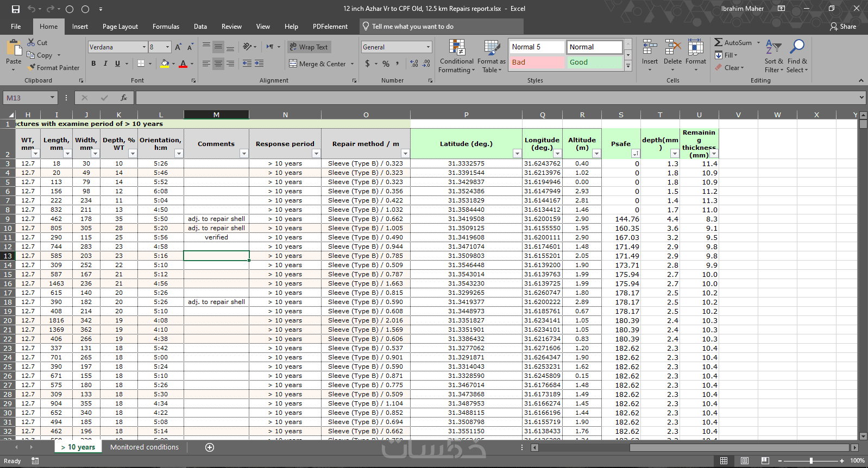Click the Share button
Image resolution: width=868 pixels, height=468 pixels.
(x=843, y=27)
